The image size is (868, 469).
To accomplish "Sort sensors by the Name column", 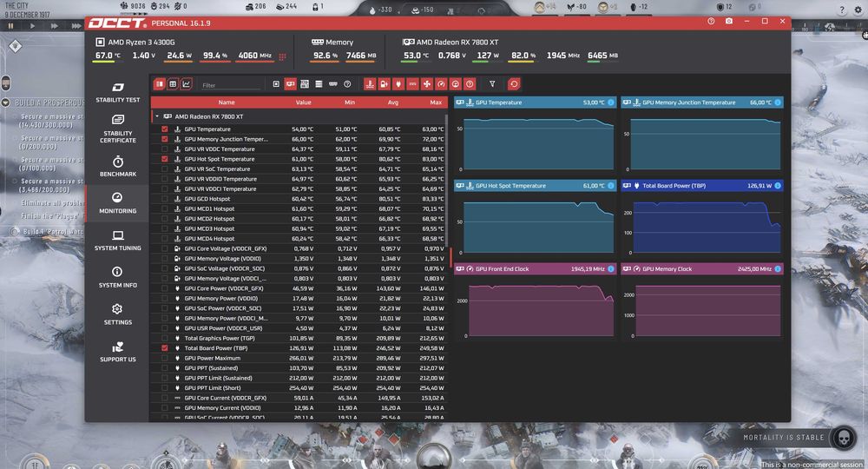I will [x=227, y=102].
